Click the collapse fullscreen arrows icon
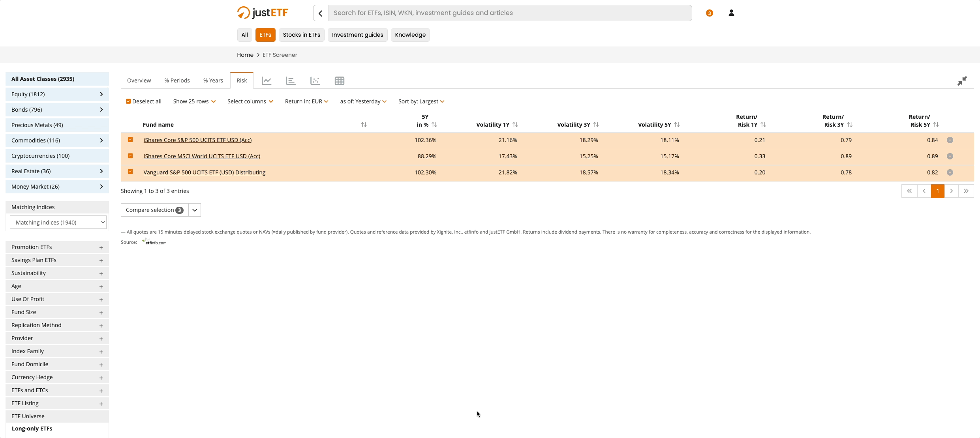The width and height of the screenshot is (980, 438). pyautogui.click(x=962, y=81)
